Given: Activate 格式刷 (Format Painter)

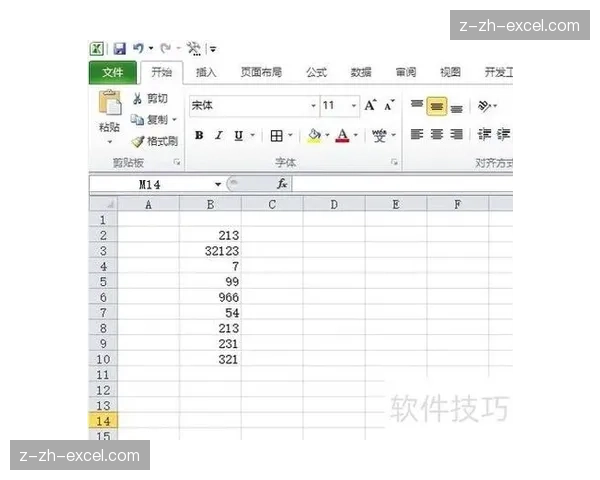Looking at the screenshot, I should [x=155, y=141].
